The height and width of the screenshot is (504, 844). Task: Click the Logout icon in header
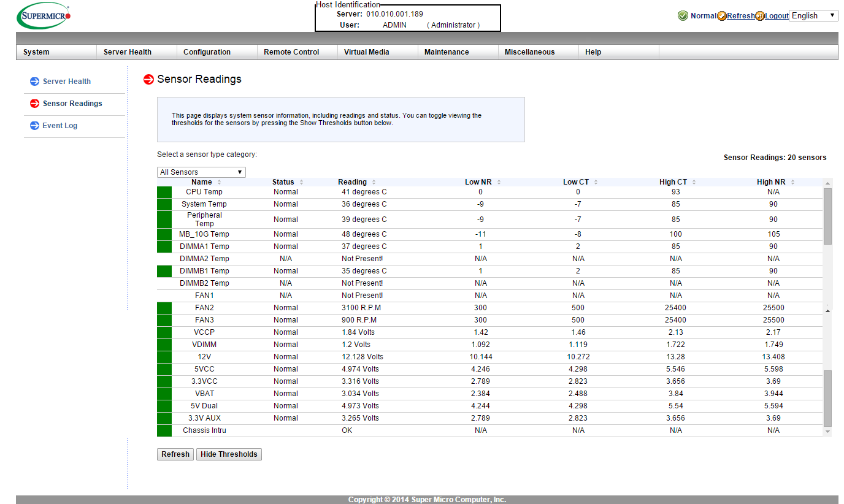click(x=759, y=16)
